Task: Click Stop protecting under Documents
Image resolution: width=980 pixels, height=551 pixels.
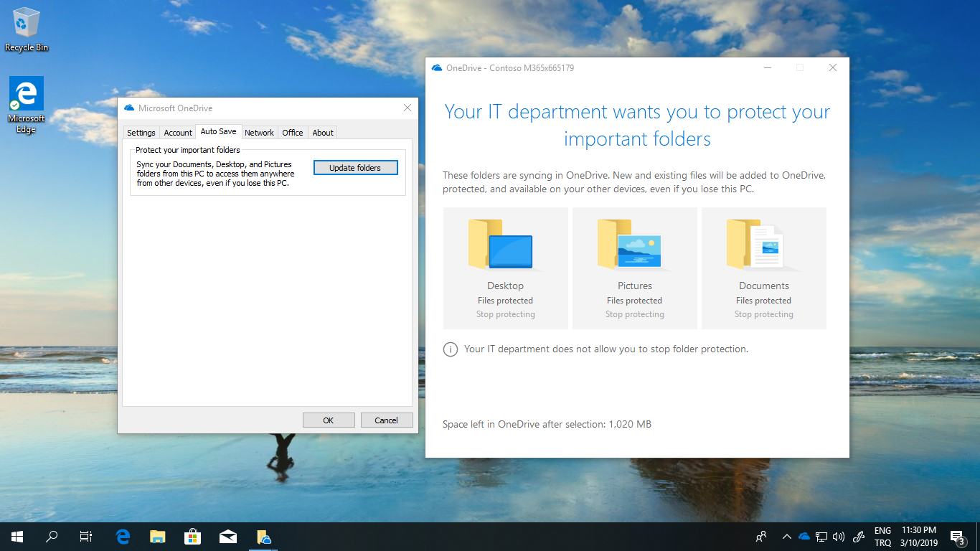Action: coord(764,314)
